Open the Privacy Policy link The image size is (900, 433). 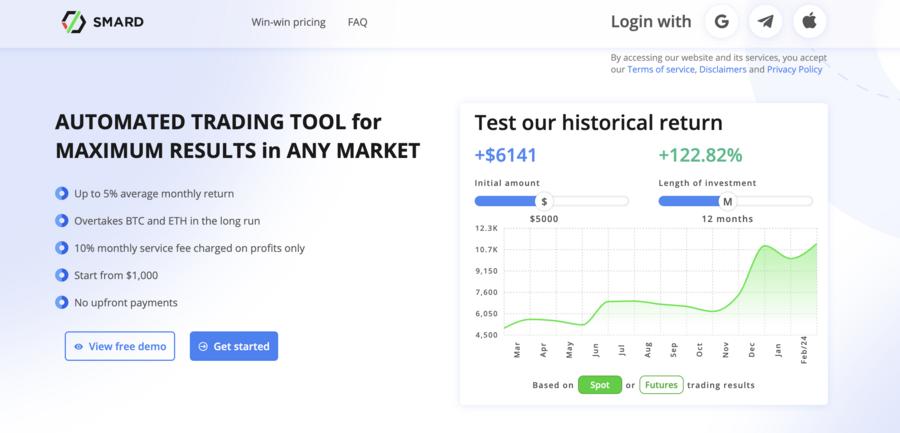[794, 69]
